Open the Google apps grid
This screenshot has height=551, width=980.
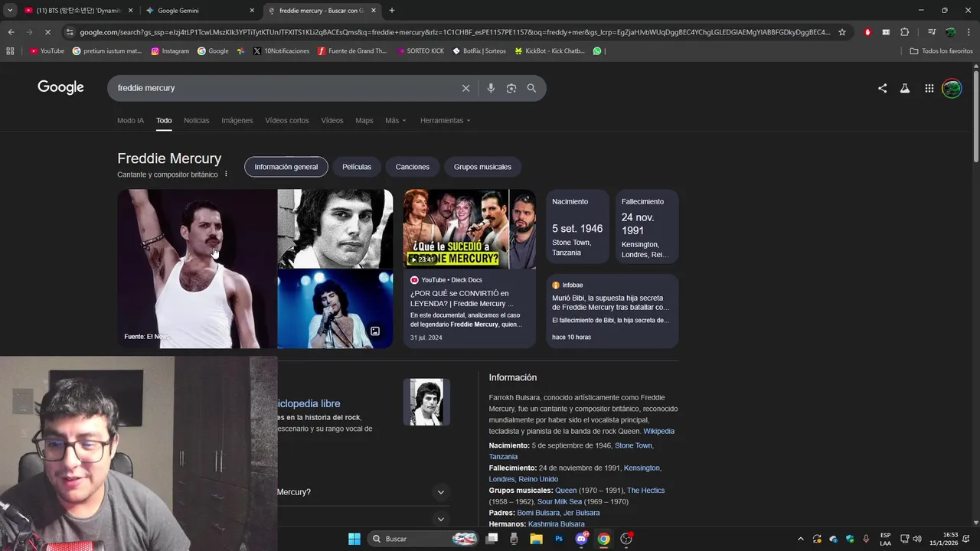click(929, 88)
